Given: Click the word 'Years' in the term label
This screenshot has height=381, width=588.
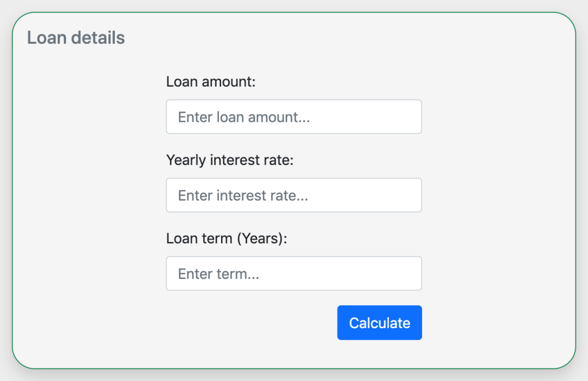Looking at the screenshot, I should coord(260,238).
